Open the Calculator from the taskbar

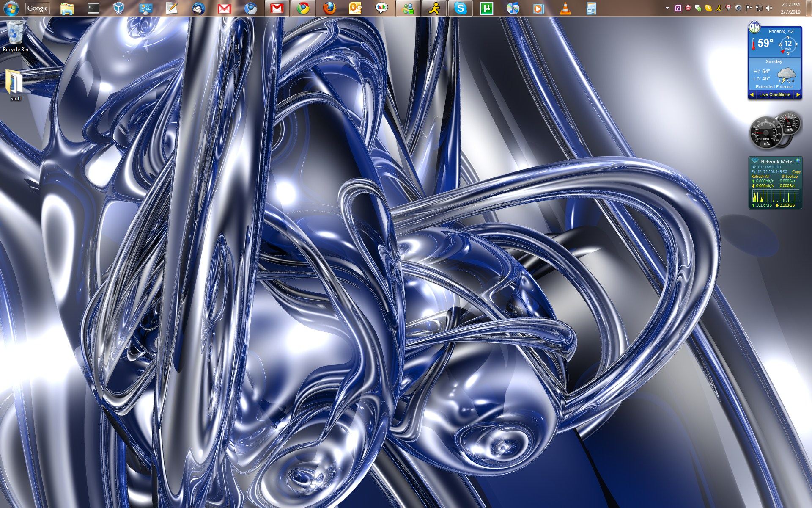[591, 8]
